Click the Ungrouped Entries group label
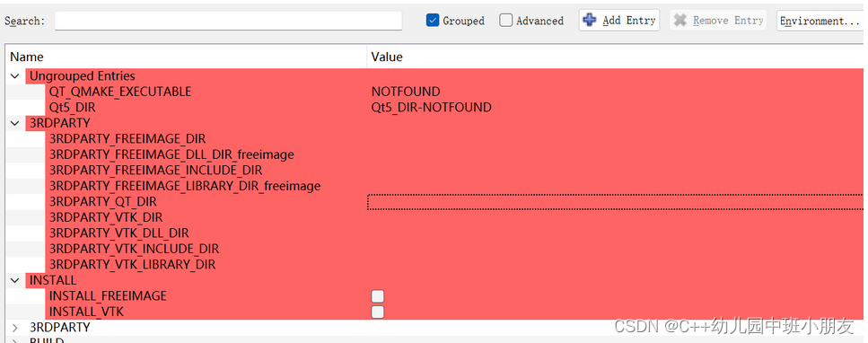Image resolution: width=868 pixels, height=343 pixels. tap(82, 76)
